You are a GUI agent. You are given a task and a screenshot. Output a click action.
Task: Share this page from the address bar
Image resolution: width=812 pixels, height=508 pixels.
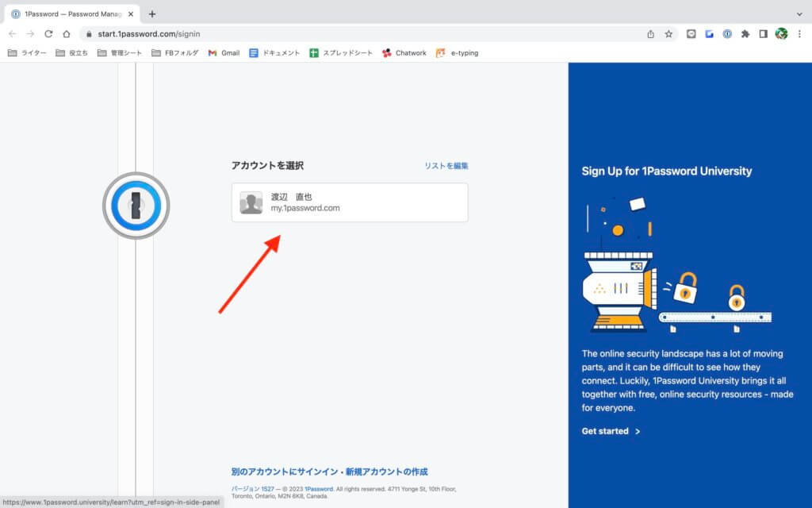[x=650, y=33]
